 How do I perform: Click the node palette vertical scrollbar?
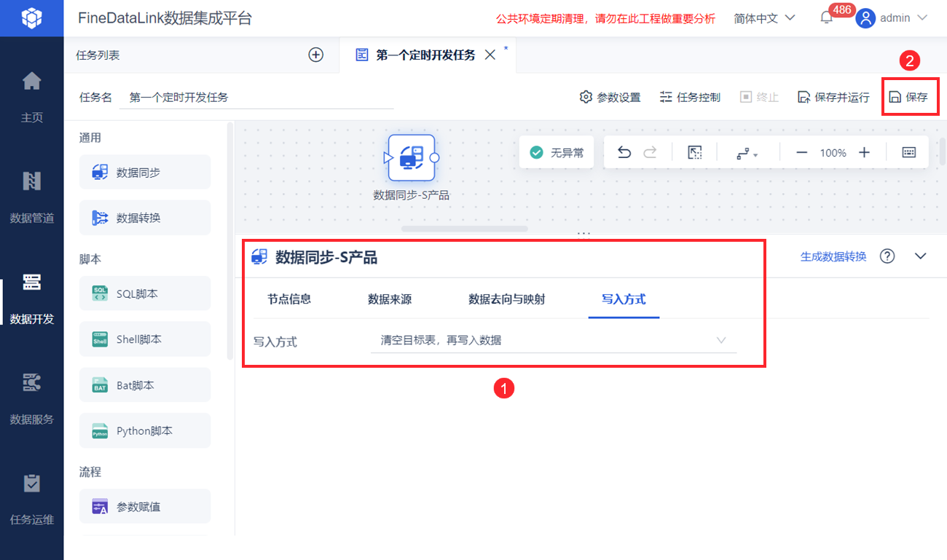point(231,241)
